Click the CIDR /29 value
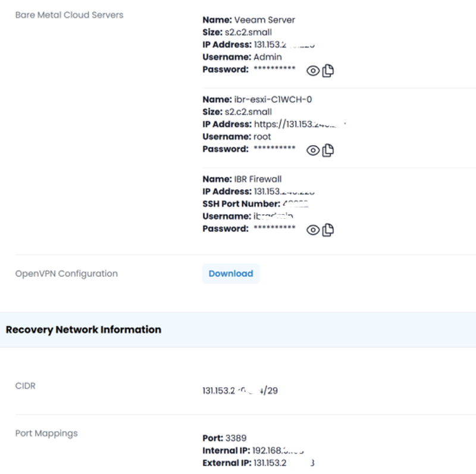The width and height of the screenshot is (476, 474). 240,391
